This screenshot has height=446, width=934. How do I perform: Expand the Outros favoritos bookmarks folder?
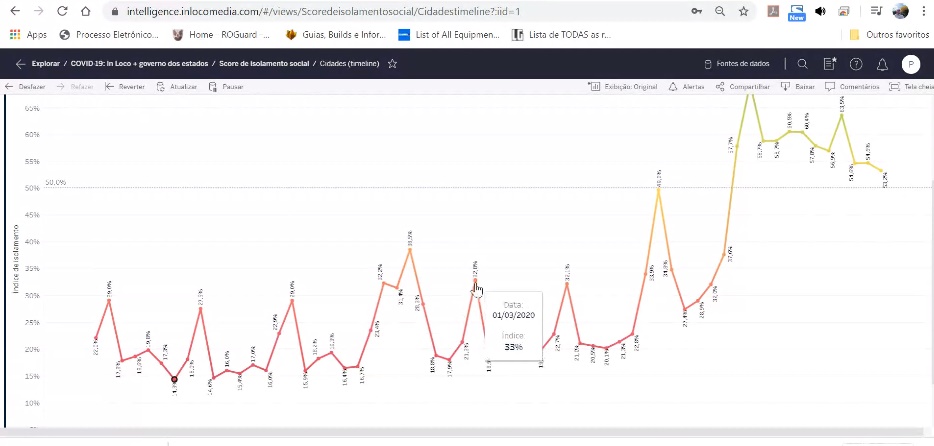click(889, 35)
